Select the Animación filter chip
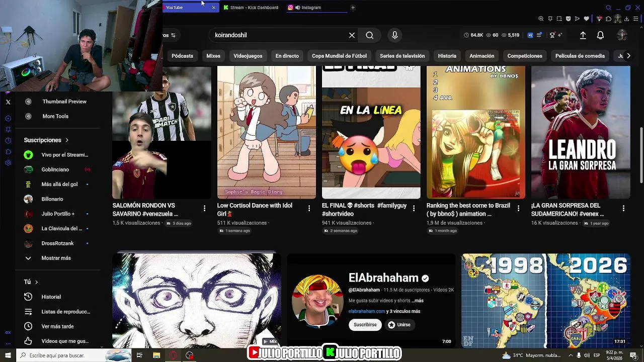The width and height of the screenshot is (644, 362). tap(482, 56)
